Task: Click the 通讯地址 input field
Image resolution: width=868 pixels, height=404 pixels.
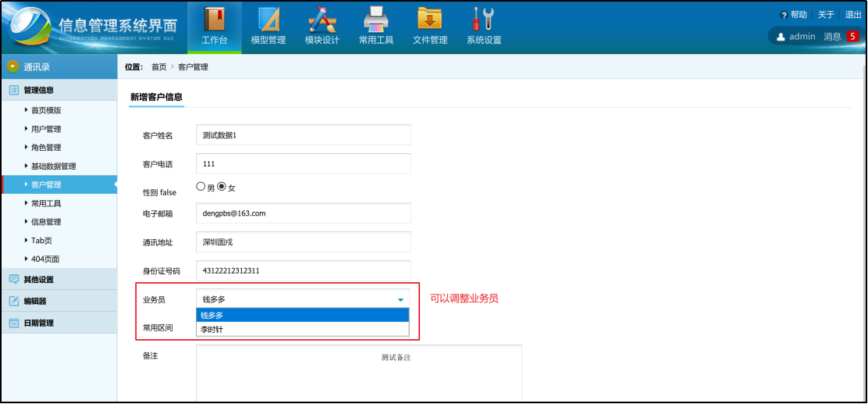Action: 304,241
